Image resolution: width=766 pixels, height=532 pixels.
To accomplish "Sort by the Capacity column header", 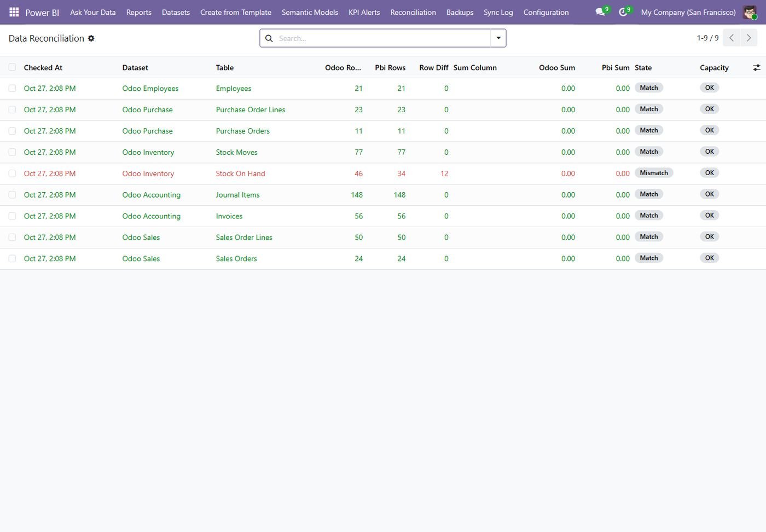I will [714, 68].
